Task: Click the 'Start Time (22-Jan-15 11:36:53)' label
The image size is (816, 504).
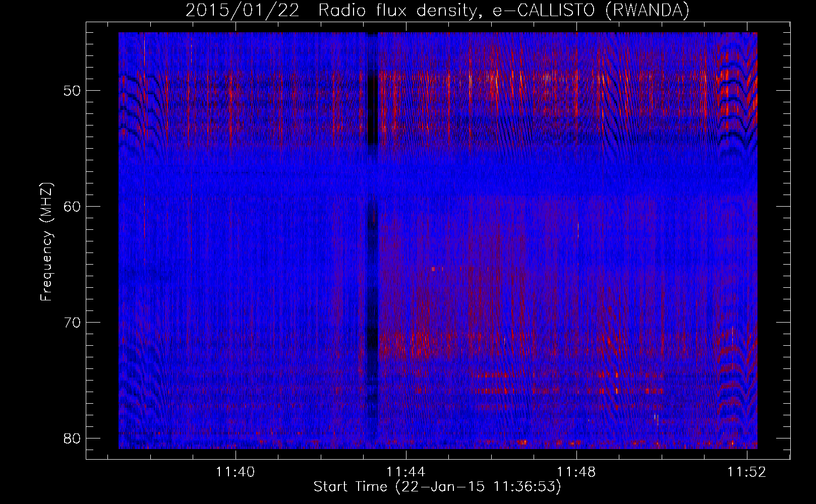Action: click(x=437, y=487)
